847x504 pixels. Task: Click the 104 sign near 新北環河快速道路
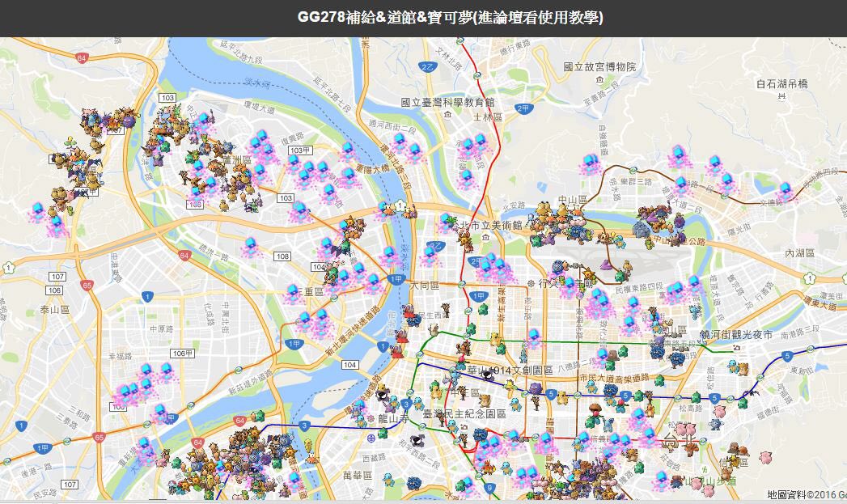[x=349, y=365]
